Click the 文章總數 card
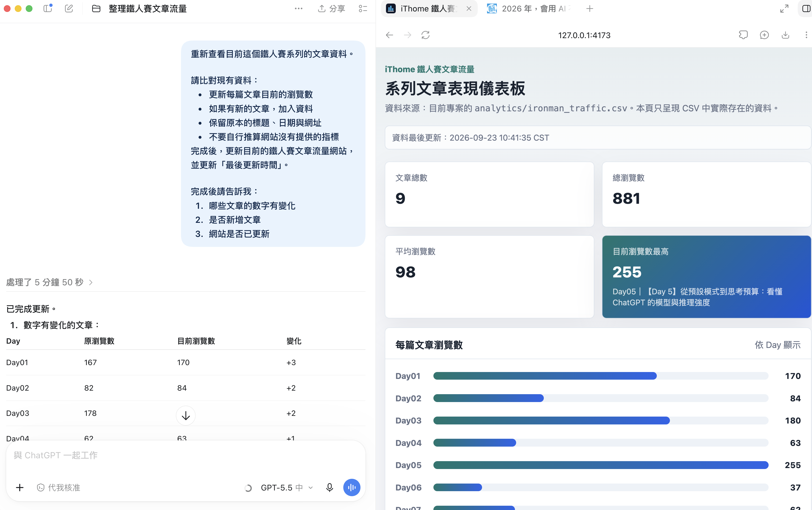812x510 pixels. (489, 194)
